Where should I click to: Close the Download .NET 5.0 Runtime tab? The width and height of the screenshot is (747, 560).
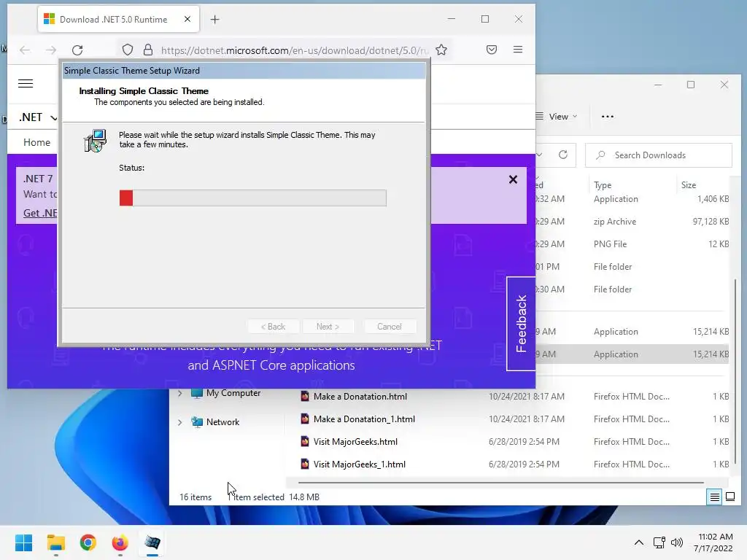click(187, 19)
